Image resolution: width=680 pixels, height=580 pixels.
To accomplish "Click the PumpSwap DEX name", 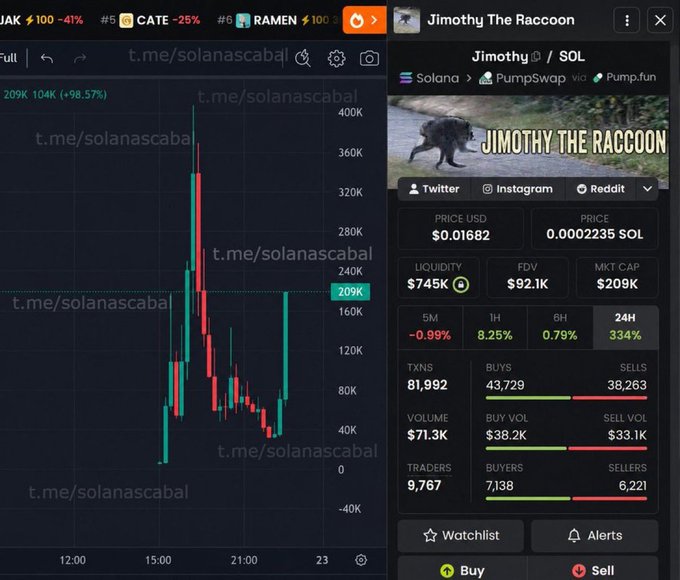I will (x=531, y=78).
